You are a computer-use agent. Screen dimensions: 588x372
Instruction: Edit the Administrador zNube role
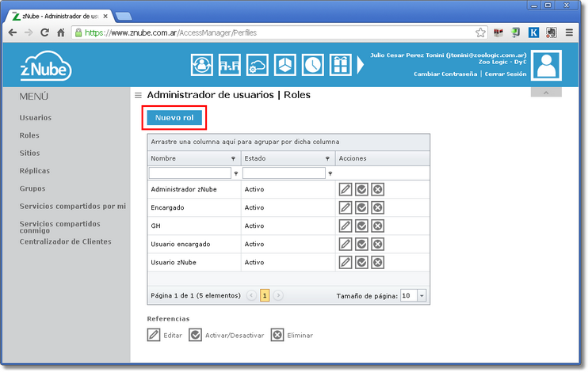(346, 189)
